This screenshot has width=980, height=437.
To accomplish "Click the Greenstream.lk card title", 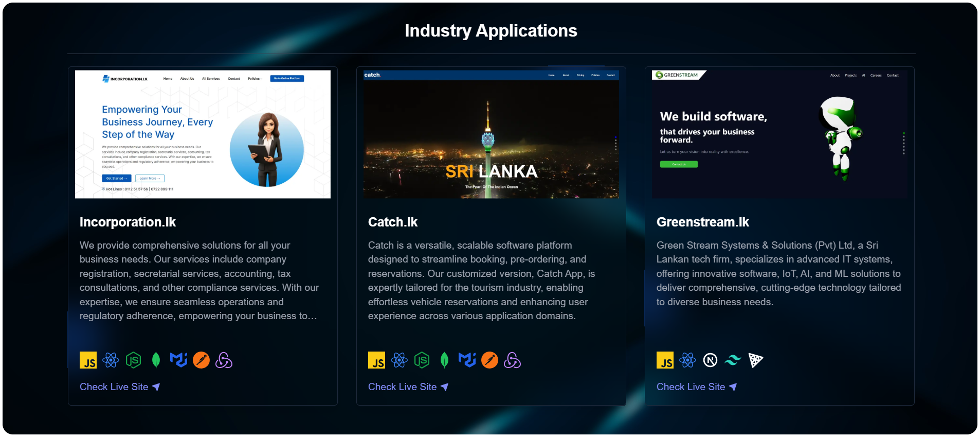I will pyautogui.click(x=703, y=222).
